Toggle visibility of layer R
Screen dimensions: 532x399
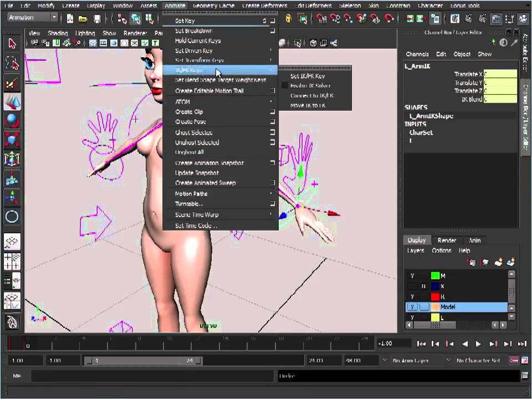(x=412, y=296)
